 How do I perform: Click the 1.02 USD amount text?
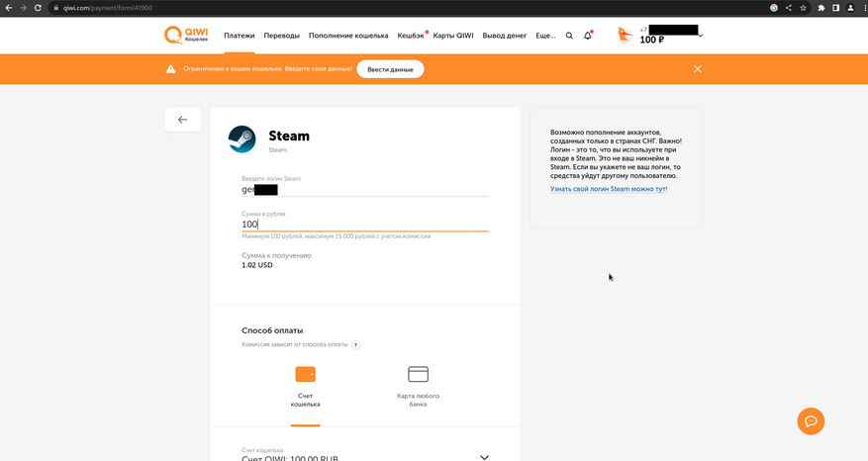click(x=257, y=265)
